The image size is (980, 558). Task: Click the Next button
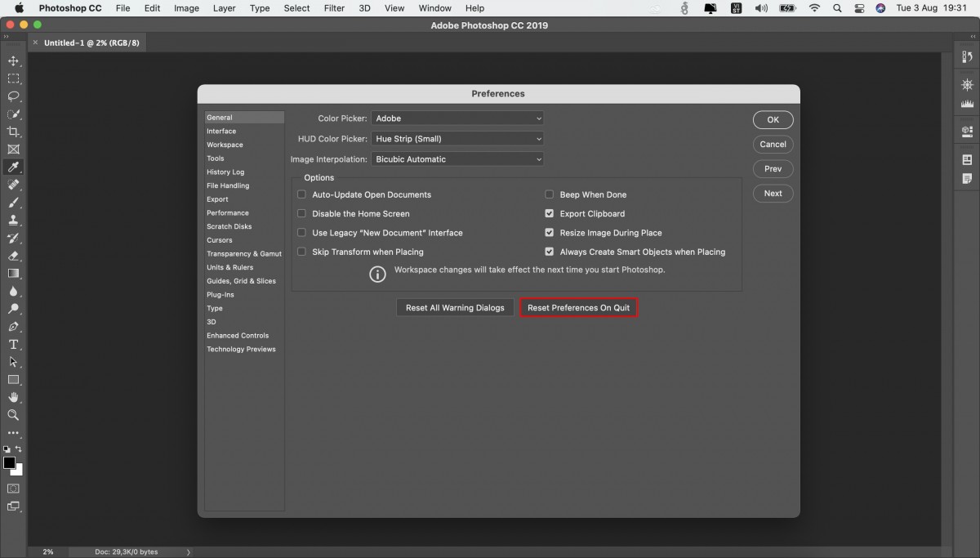[x=773, y=194]
